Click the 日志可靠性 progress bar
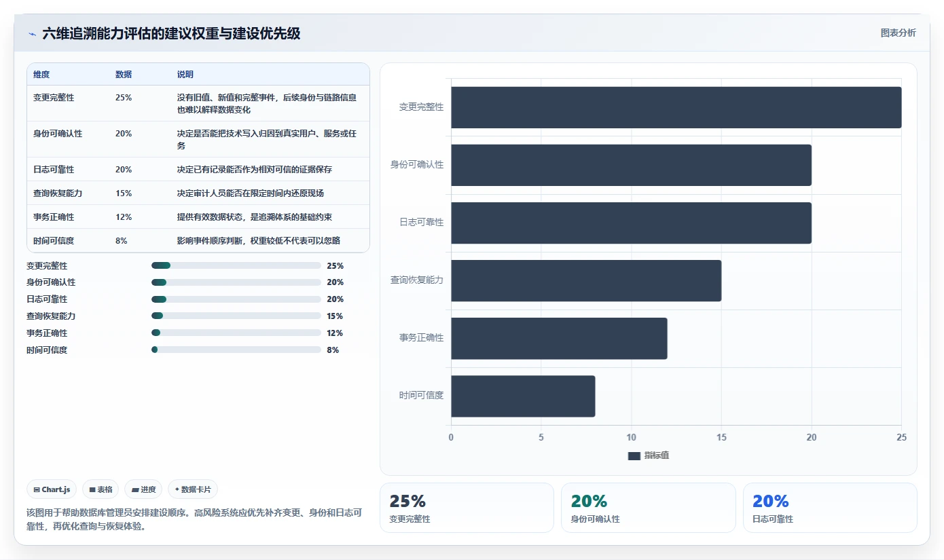Screen dimensions: 944x560 pyautogui.click(x=236, y=299)
